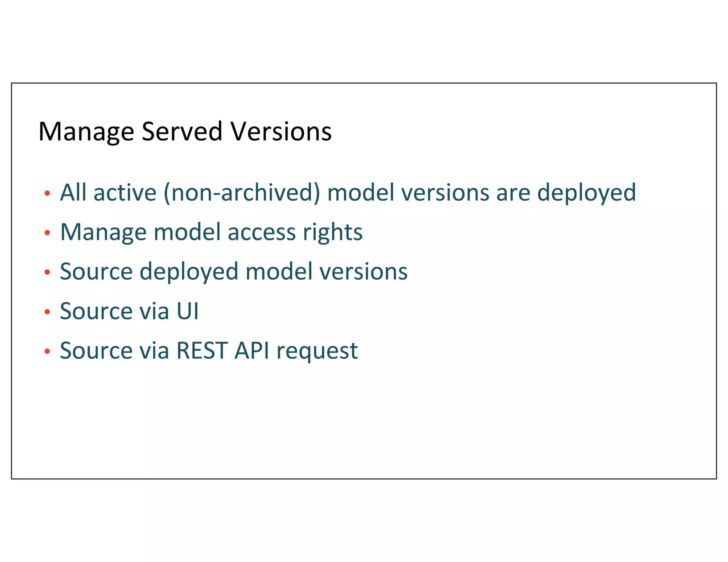The width and height of the screenshot is (728, 562).
Task: Click the word (non-archived) in first bullet
Action: coord(242,193)
